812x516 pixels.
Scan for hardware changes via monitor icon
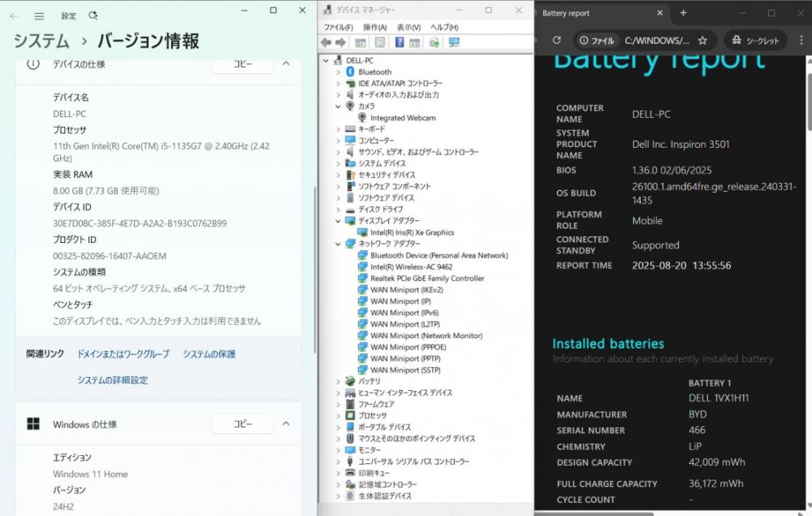click(454, 42)
